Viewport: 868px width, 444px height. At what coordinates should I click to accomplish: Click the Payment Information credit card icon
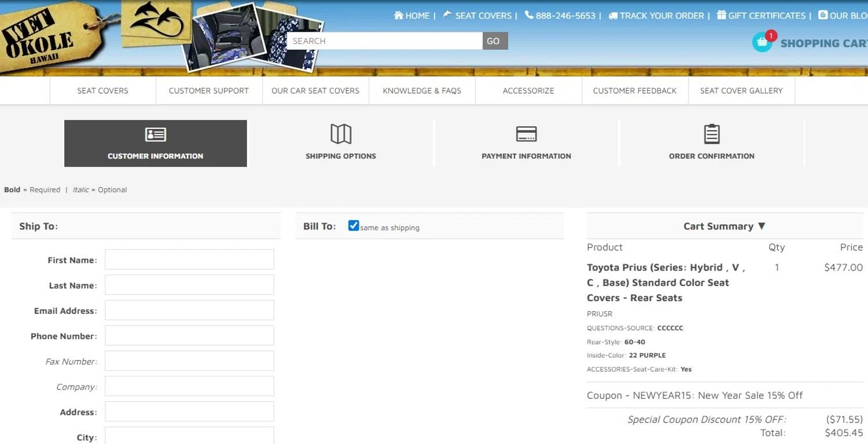(x=526, y=134)
